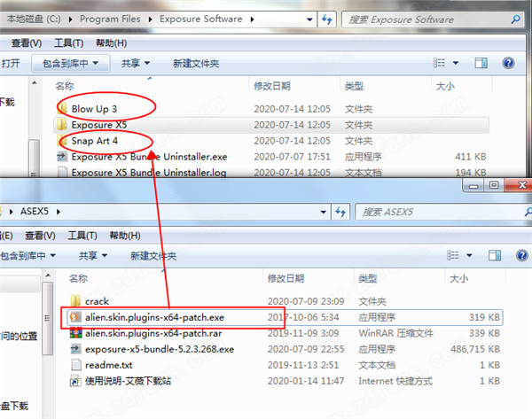The image size is (532, 419).
Task: Select alien.skin.plugins-x64-patch.rar file name
Action: pyautogui.click(x=153, y=333)
